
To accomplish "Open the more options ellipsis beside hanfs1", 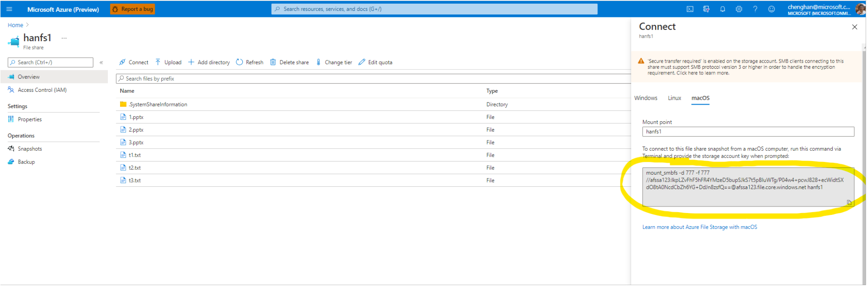I will click(64, 38).
